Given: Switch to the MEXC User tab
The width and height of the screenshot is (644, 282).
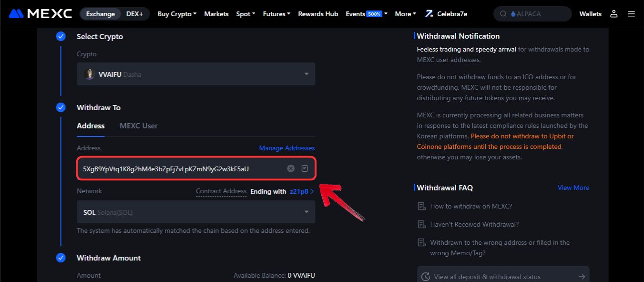Looking at the screenshot, I should click(x=139, y=126).
